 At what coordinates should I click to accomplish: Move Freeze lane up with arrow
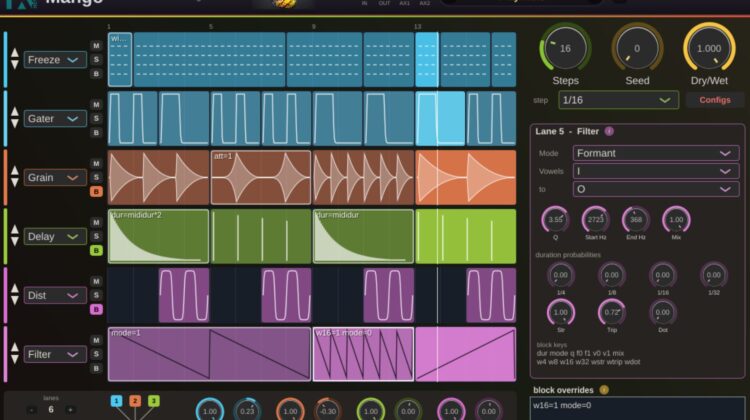[x=15, y=53]
